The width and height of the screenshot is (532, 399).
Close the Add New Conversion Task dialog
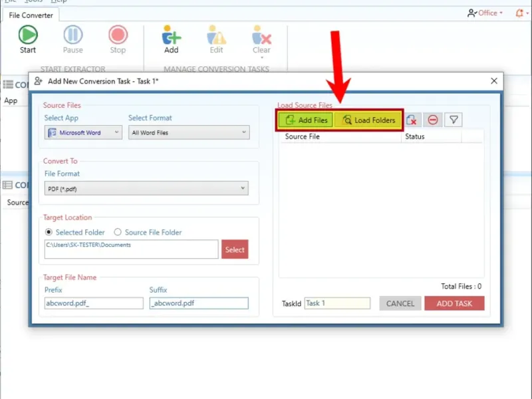click(494, 80)
